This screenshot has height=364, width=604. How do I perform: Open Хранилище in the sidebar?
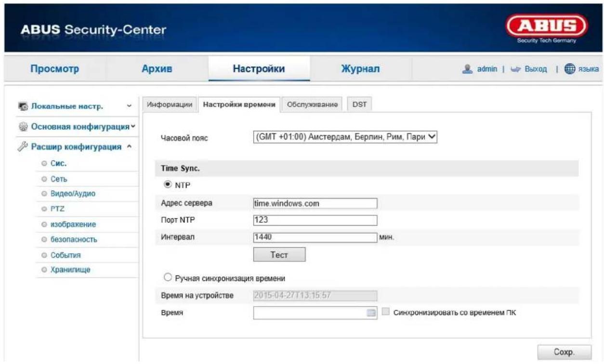(70, 270)
